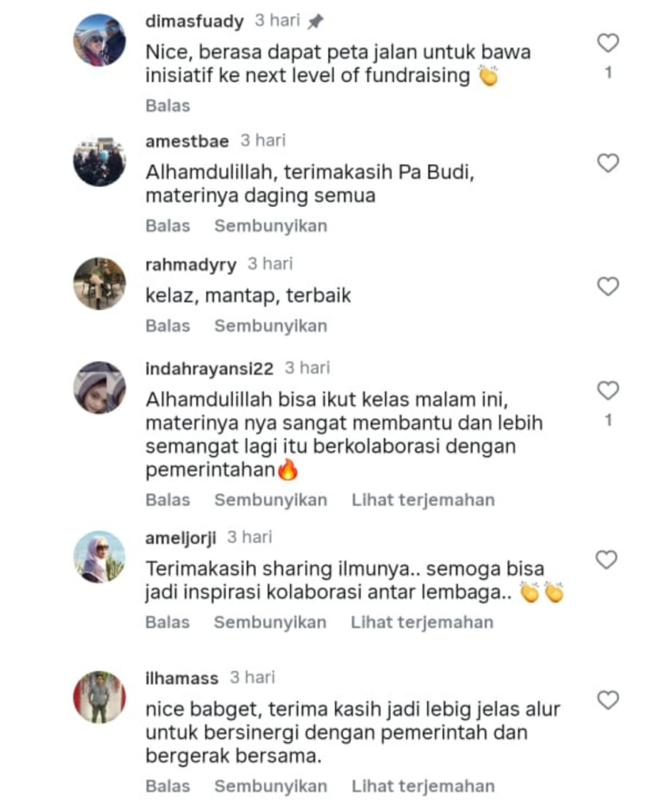This screenshot has width=649, height=812.
Task: View rahmadyry's profile photo
Action: pyautogui.click(x=99, y=284)
